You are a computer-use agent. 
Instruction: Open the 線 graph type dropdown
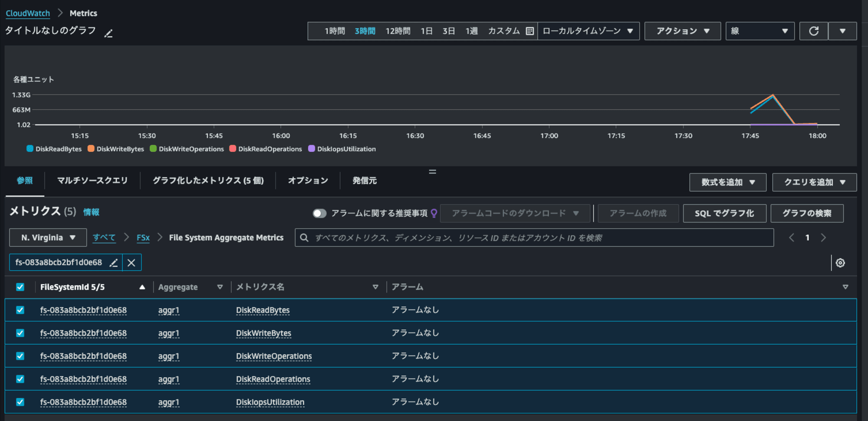(x=760, y=31)
